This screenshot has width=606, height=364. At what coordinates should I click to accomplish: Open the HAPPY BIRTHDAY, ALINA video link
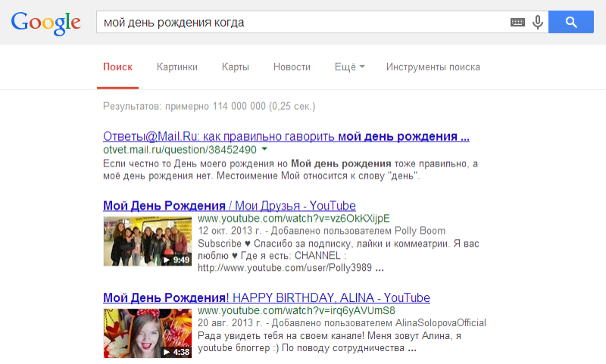tap(267, 297)
